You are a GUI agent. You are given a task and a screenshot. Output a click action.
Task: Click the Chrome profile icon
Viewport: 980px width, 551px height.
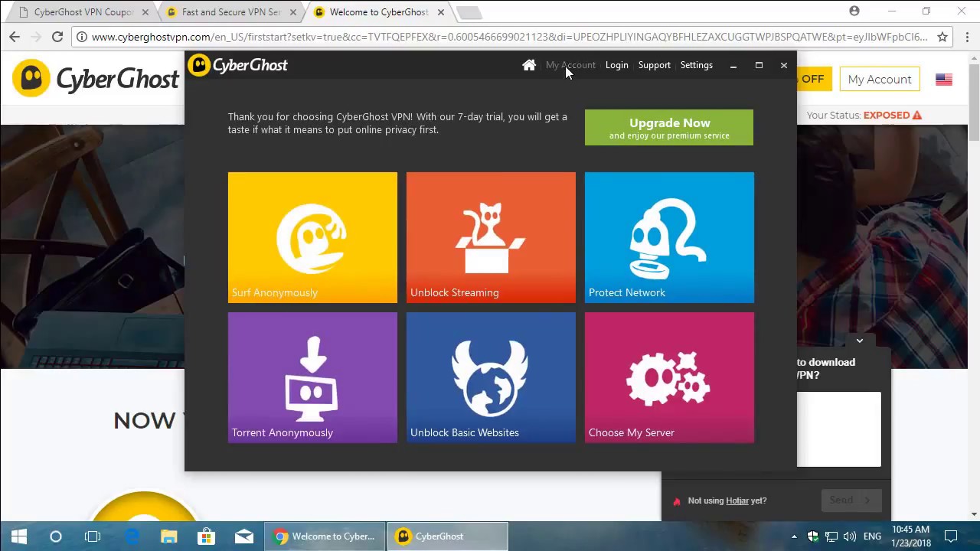click(x=854, y=11)
